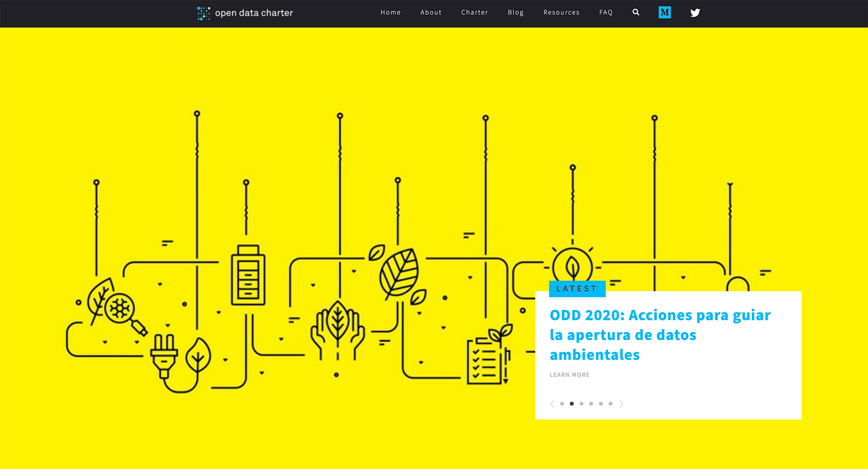Jump to the last carousel dot

click(x=610, y=404)
